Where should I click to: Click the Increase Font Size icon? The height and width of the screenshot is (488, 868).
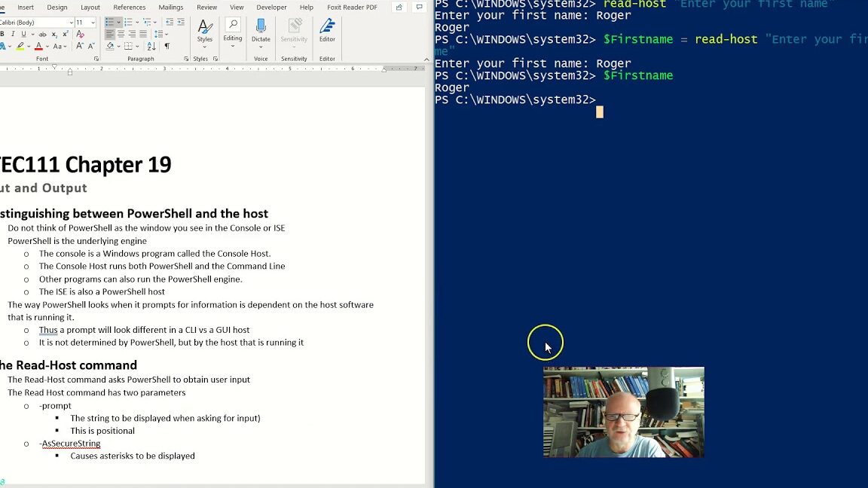coord(79,47)
